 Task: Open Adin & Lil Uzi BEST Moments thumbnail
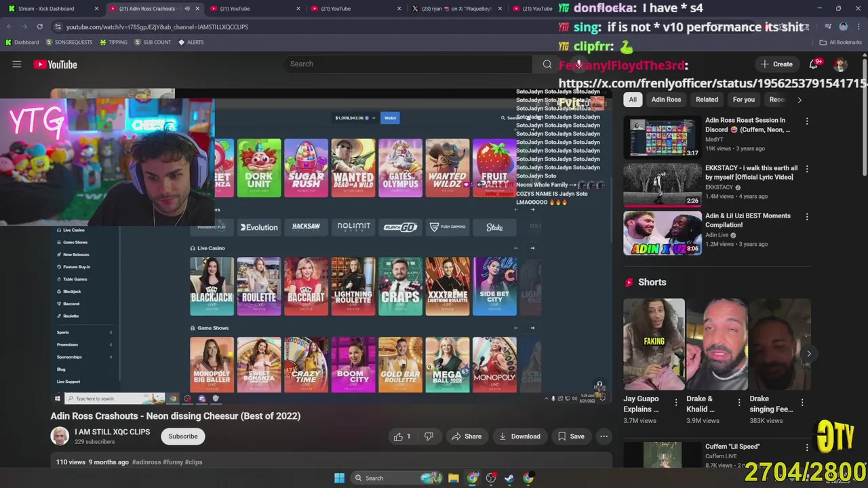click(662, 233)
